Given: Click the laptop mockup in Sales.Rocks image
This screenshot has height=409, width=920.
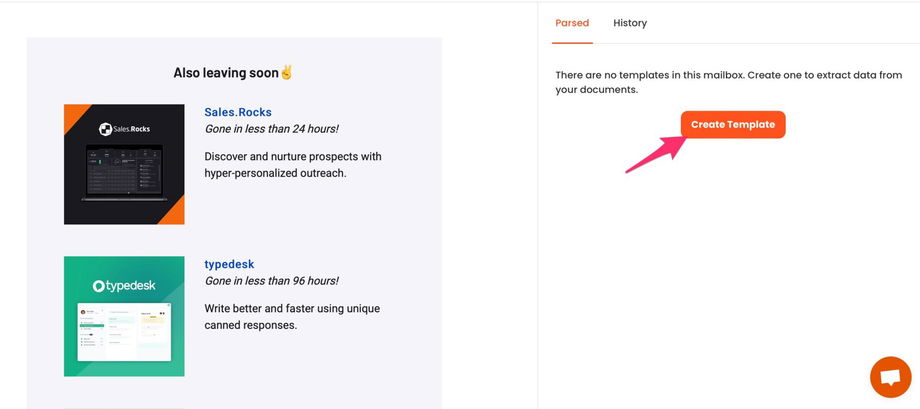Looking at the screenshot, I should [124, 175].
